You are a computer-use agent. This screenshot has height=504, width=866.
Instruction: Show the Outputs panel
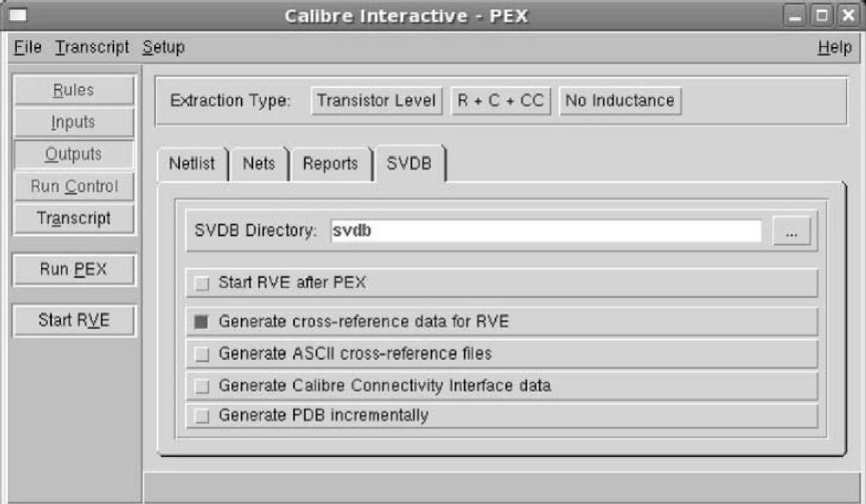click(x=73, y=154)
